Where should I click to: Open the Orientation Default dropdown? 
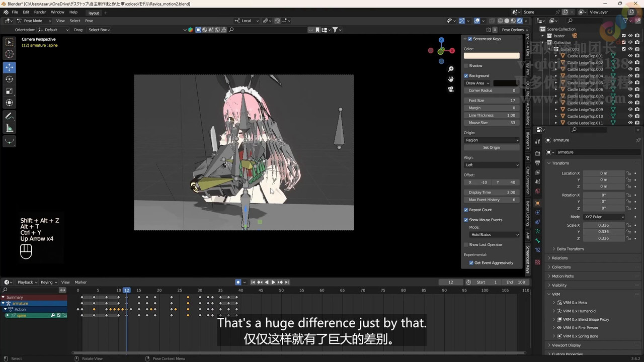tap(54, 30)
